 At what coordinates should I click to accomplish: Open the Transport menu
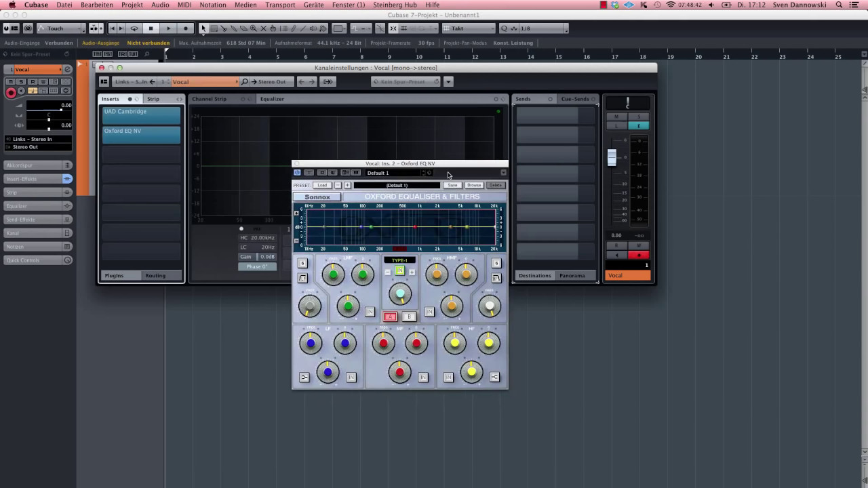pos(280,5)
